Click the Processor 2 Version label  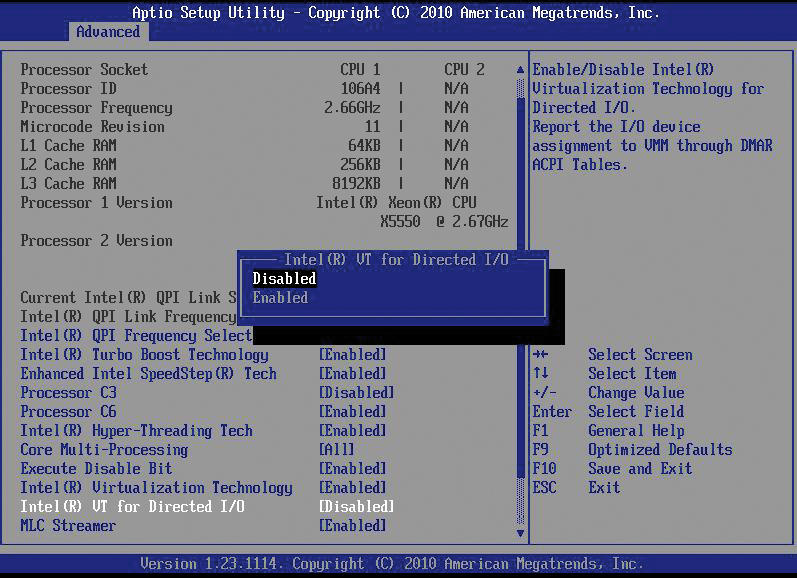coord(97,240)
